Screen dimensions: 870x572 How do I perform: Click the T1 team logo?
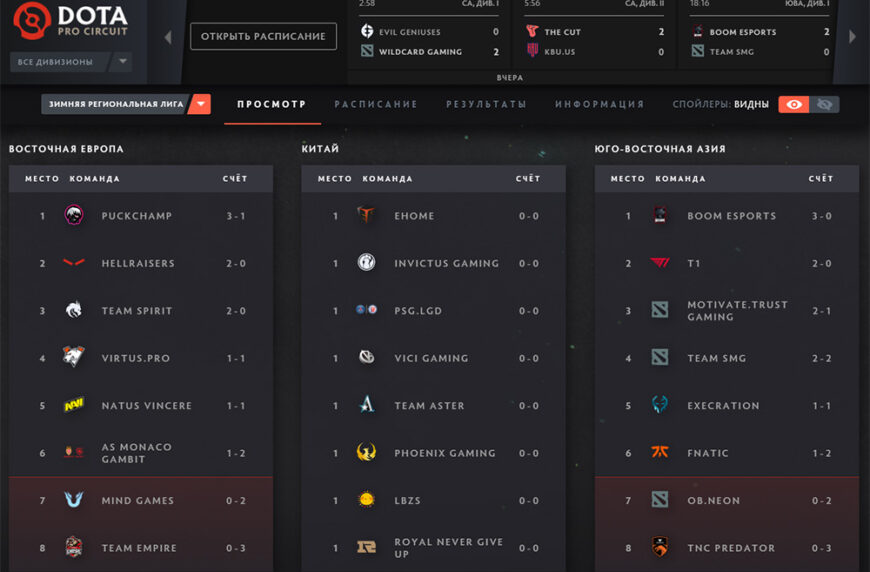tap(659, 262)
